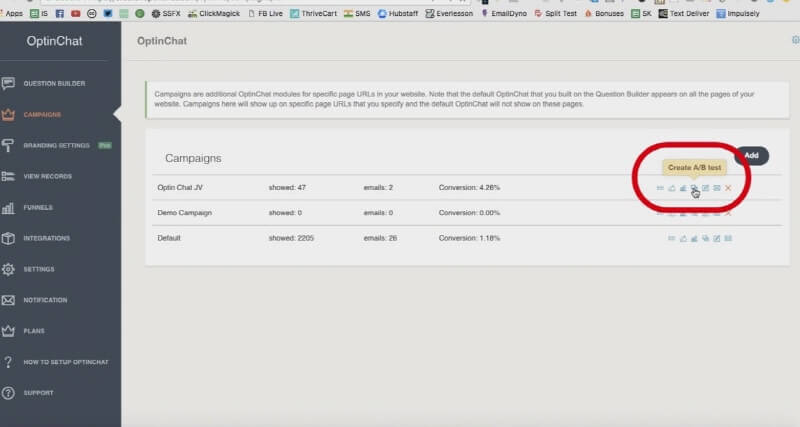Click the 'emails: 2' value
Viewport: 800px width, 427px height.
pos(378,188)
